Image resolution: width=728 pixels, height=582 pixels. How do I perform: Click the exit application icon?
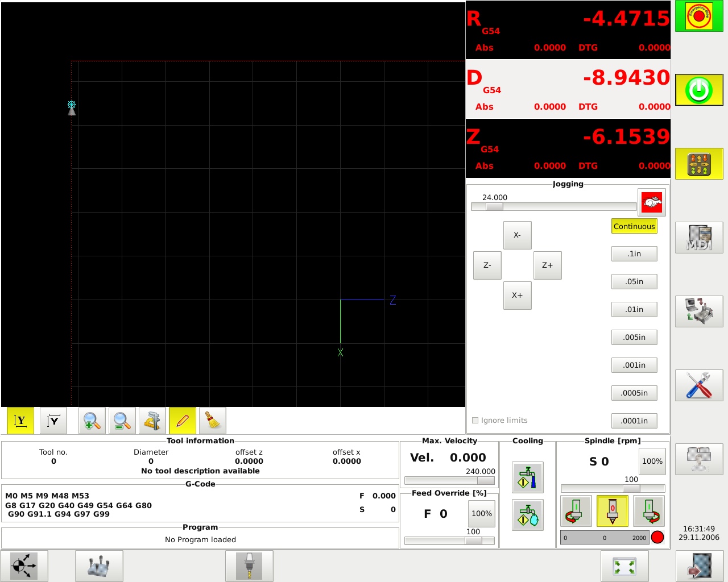click(x=700, y=566)
